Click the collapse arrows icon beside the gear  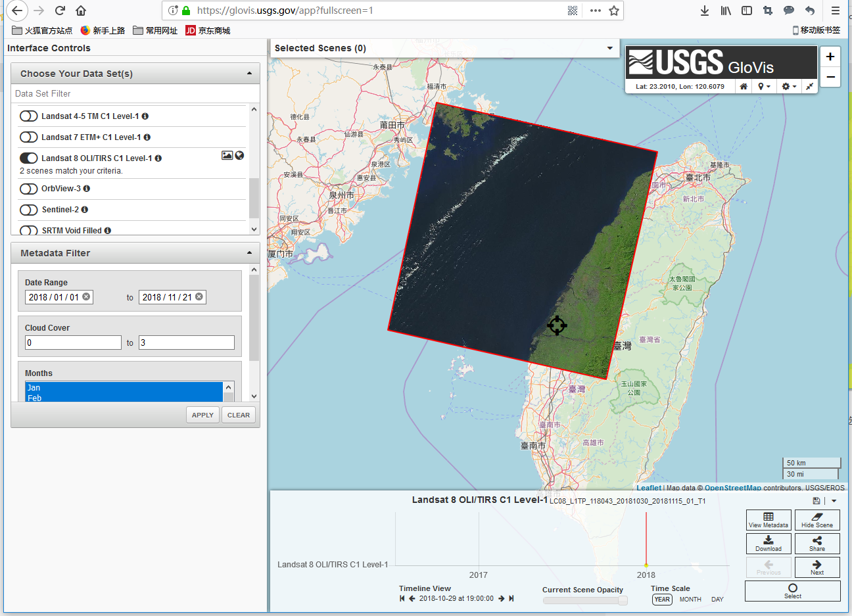coord(809,86)
